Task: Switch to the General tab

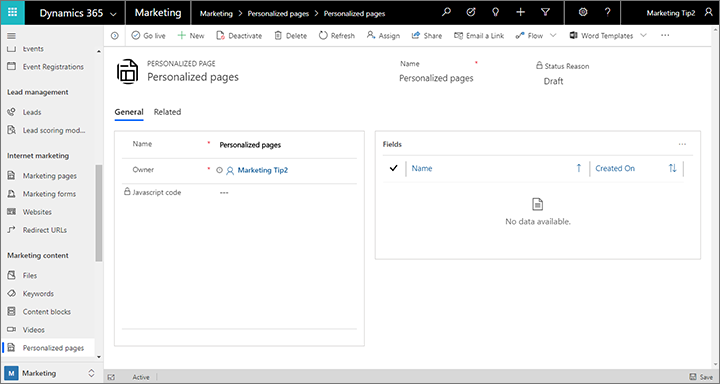Action: tap(129, 112)
